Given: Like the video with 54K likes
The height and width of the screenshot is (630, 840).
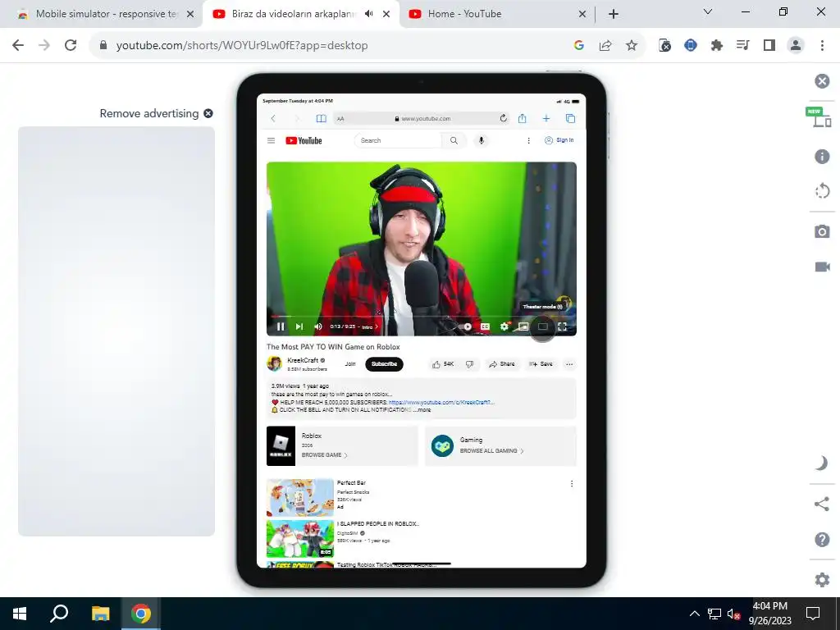Looking at the screenshot, I should (x=442, y=364).
